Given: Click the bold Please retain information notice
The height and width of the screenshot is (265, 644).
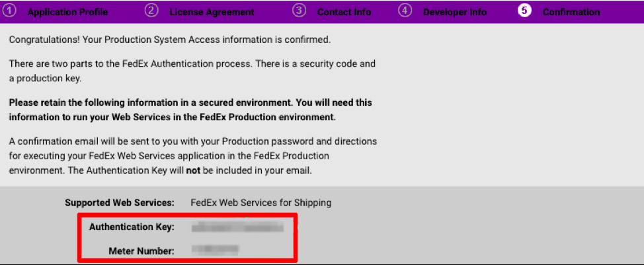Looking at the screenshot, I should click(x=190, y=110).
